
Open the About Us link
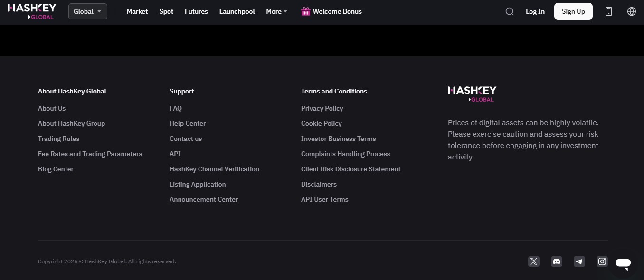52,108
